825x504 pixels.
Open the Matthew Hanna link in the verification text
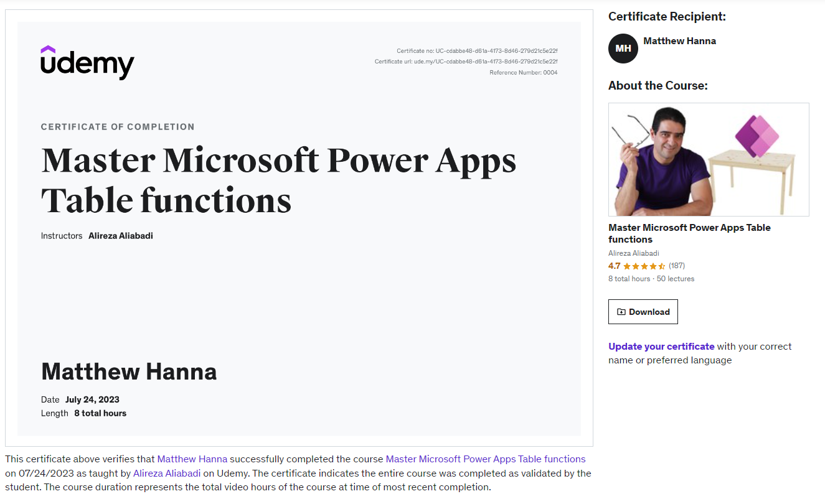[192, 459]
